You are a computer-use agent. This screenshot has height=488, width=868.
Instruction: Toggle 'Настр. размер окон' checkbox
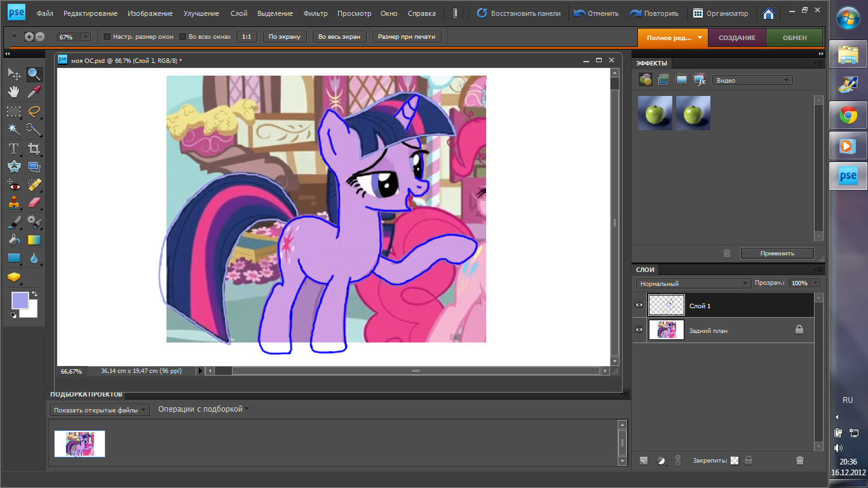pos(107,37)
